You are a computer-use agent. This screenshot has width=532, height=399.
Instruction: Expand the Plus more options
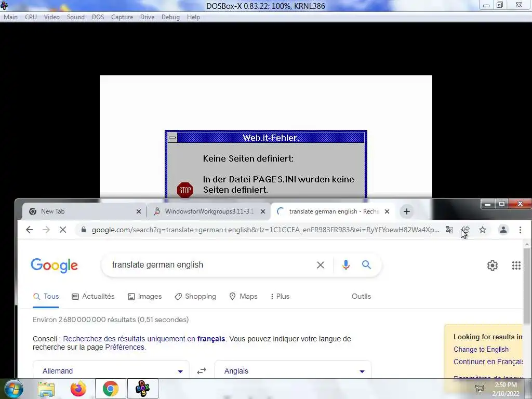pos(280,296)
